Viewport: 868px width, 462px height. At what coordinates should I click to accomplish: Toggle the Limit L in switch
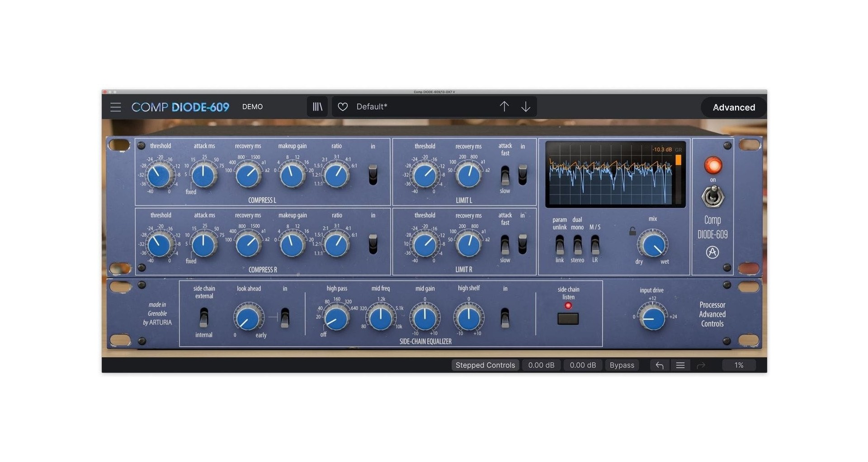(x=523, y=175)
